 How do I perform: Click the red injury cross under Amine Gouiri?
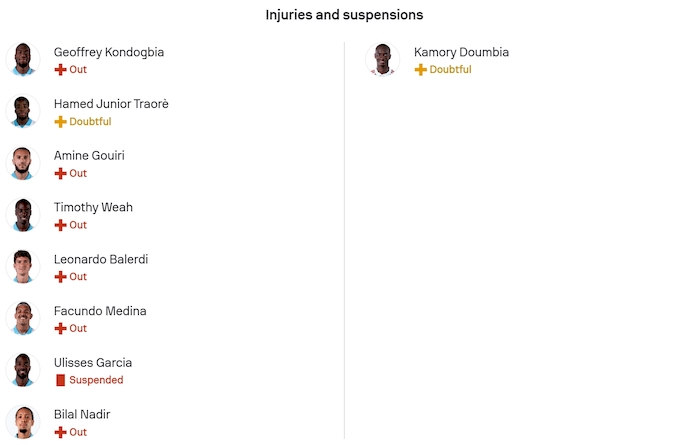(x=60, y=174)
